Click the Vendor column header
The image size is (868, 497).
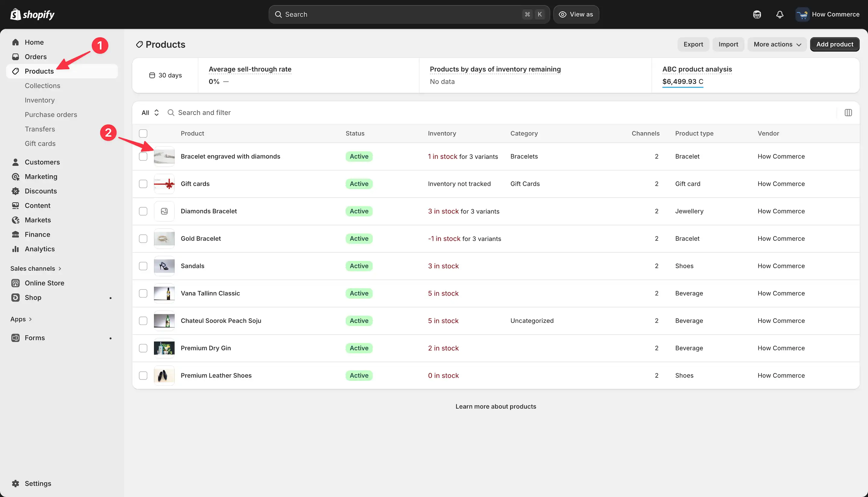(x=768, y=134)
